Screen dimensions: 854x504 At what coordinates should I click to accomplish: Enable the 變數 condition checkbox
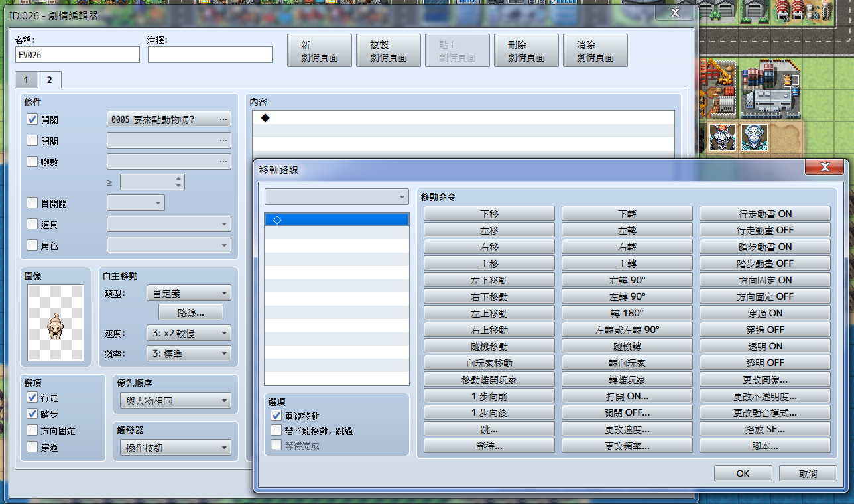[x=32, y=161]
